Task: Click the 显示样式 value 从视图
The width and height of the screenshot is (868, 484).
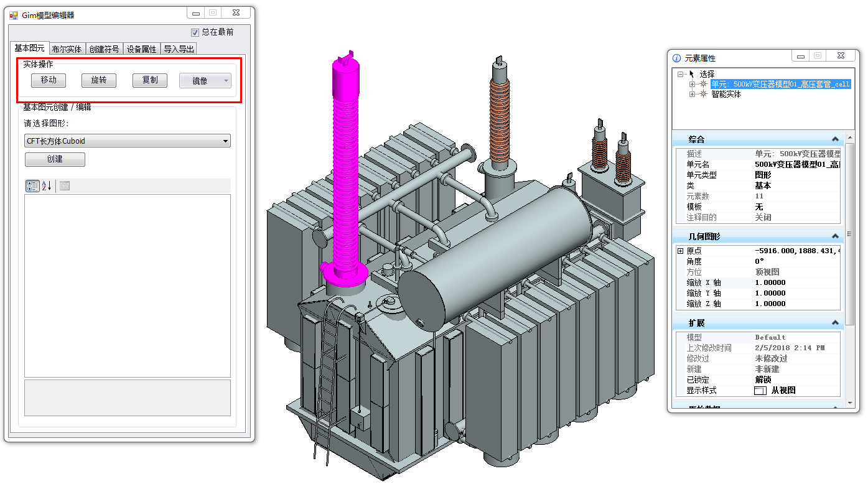Action: (x=783, y=391)
